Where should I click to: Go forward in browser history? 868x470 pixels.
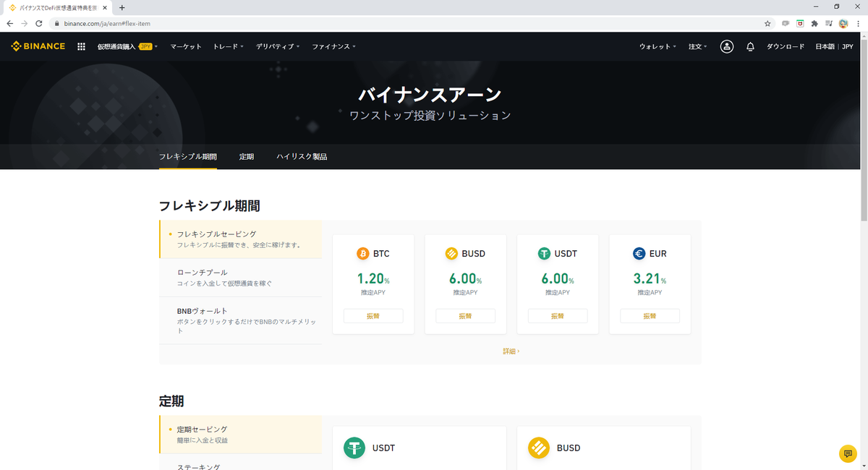click(x=24, y=23)
